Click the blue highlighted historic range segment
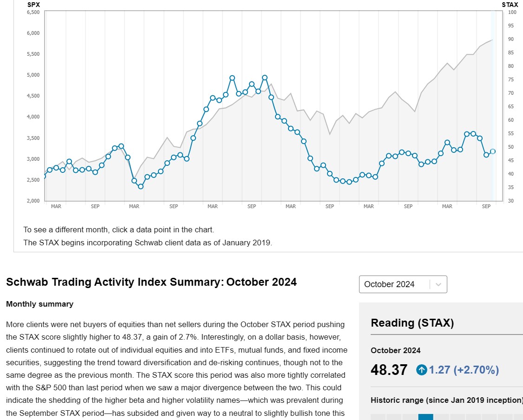The height and width of the screenshot is (420, 523). [425, 417]
